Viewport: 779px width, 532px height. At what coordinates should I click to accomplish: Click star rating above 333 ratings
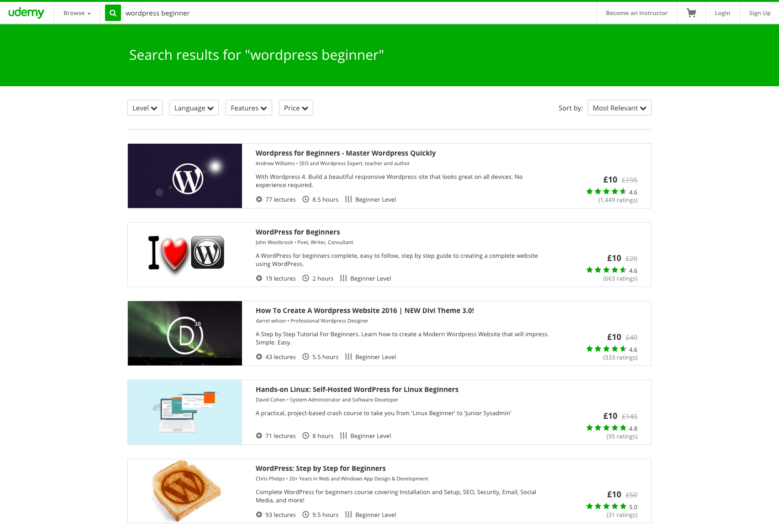coord(606,349)
